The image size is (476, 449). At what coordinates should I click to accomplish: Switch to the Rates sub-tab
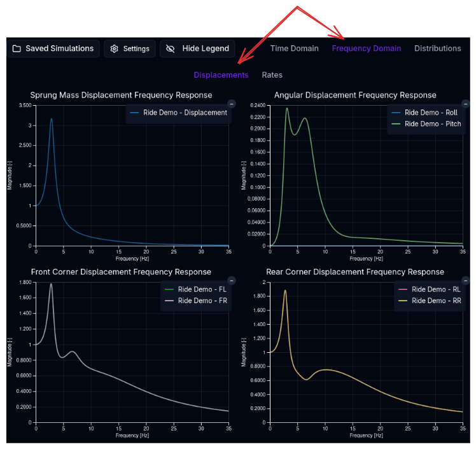272,75
